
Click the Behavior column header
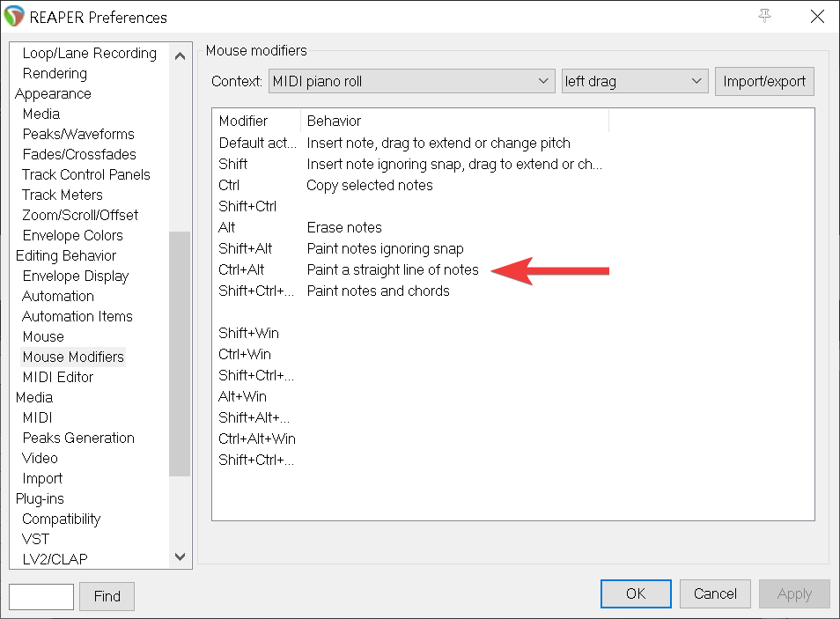coord(455,122)
